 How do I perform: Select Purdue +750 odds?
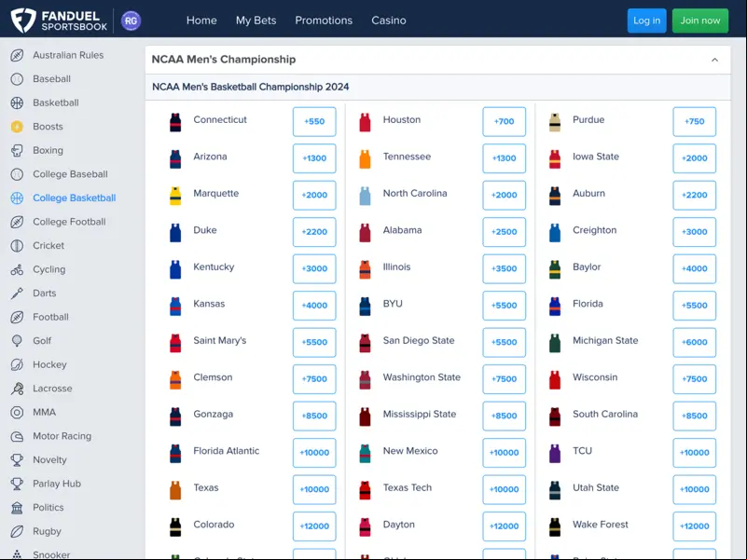694,121
